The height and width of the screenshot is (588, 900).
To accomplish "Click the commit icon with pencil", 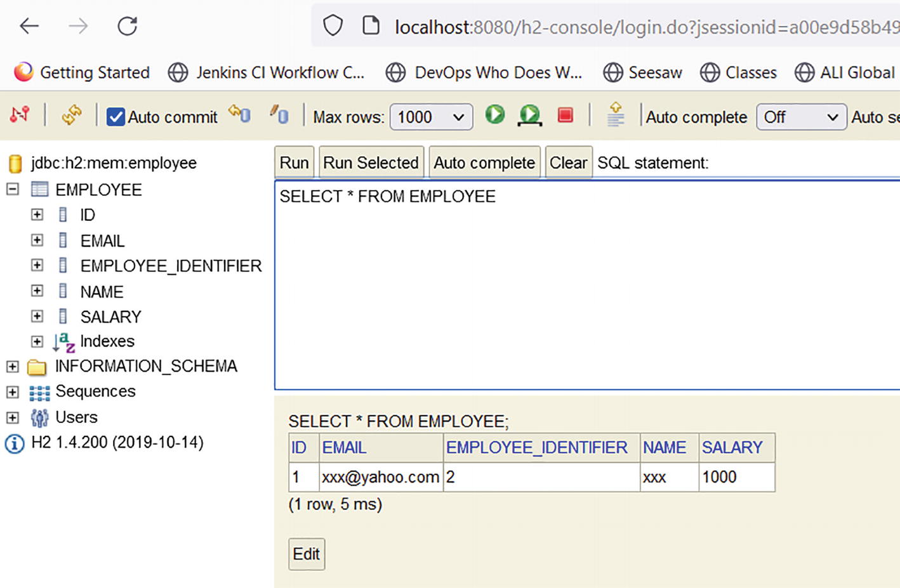I will point(279,115).
